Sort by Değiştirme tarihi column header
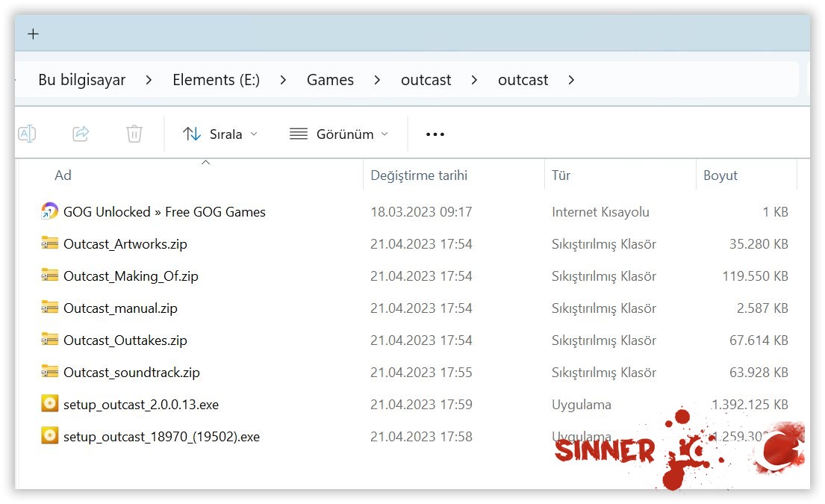Viewport: 825px width, 504px height. point(419,175)
